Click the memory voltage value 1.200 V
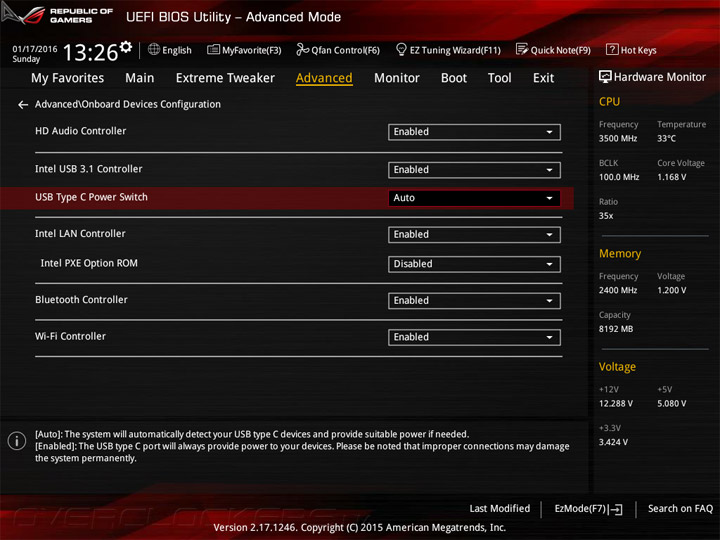This screenshot has height=540, width=720. pos(671,290)
